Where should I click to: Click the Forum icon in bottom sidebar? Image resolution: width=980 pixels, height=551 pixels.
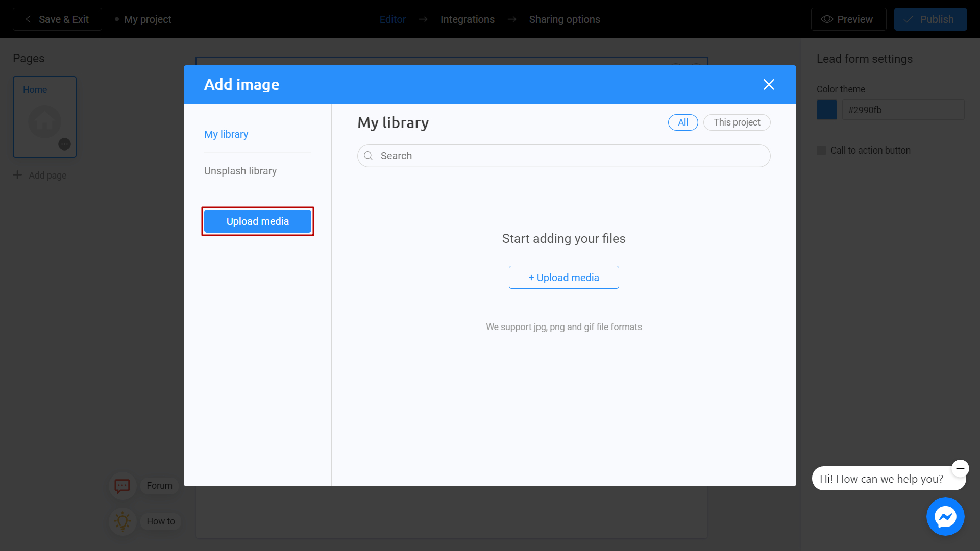click(x=121, y=485)
